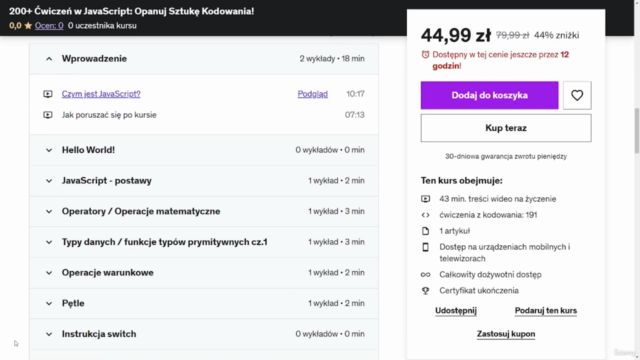Add course with Dodaj do koszyka button

489,95
